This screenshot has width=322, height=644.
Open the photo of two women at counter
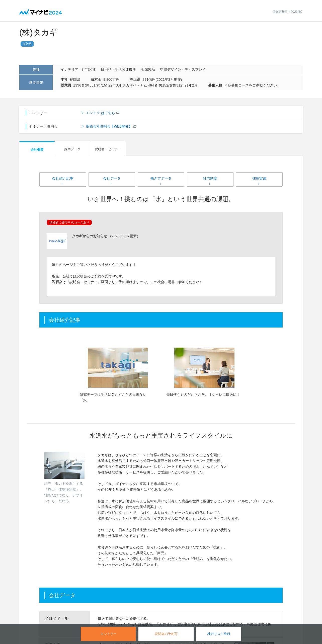pos(204,368)
